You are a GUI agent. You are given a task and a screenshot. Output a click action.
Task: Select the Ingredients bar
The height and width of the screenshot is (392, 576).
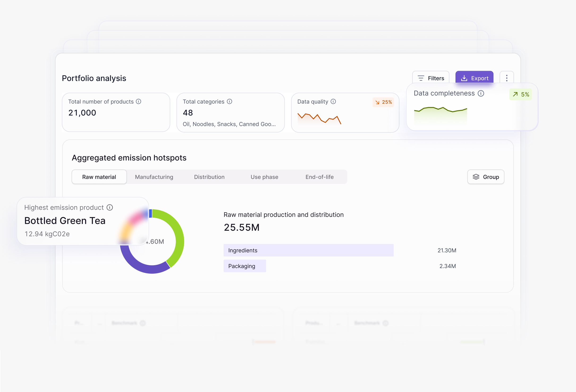point(308,250)
